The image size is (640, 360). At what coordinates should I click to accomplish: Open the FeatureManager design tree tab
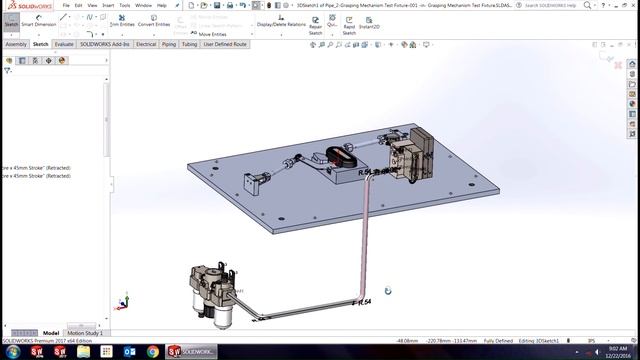tap(9, 60)
